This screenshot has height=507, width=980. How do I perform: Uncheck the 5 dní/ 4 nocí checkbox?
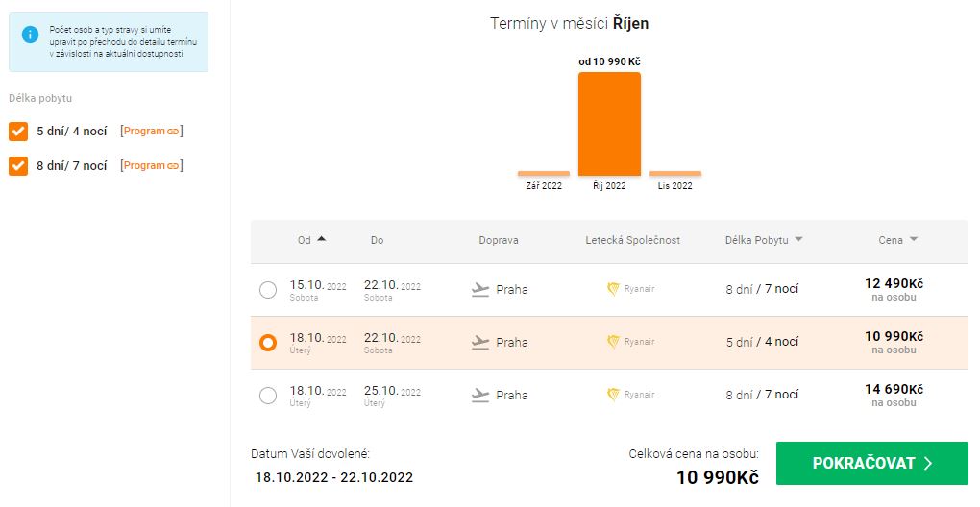click(x=18, y=132)
